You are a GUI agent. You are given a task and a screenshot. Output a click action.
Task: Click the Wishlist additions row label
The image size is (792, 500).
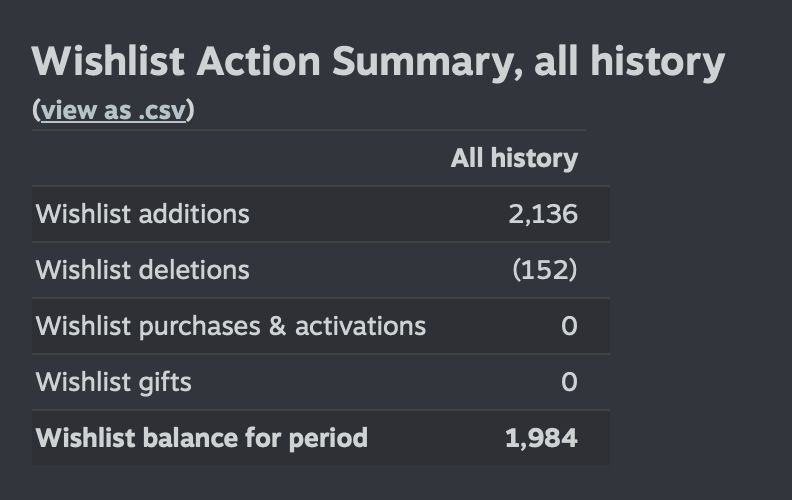142,214
